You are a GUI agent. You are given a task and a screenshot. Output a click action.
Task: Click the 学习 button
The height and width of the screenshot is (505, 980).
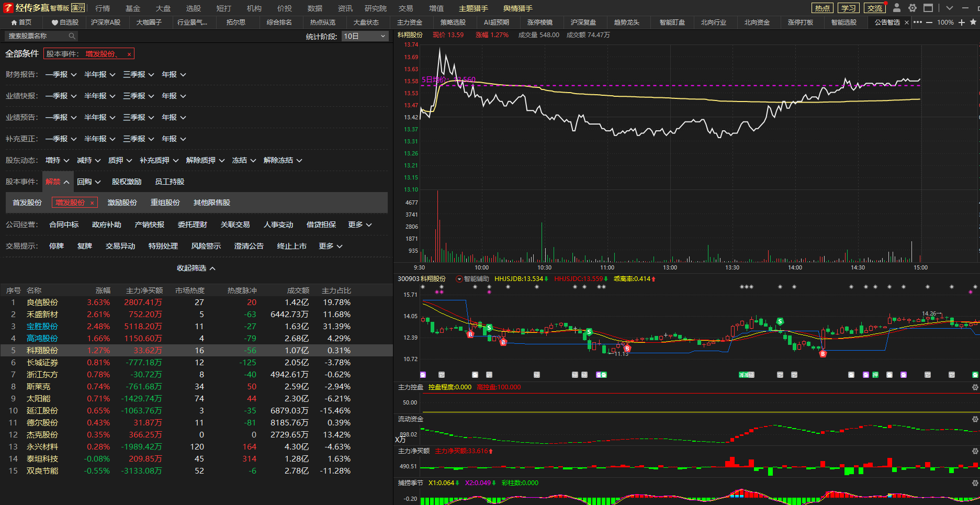pos(849,8)
